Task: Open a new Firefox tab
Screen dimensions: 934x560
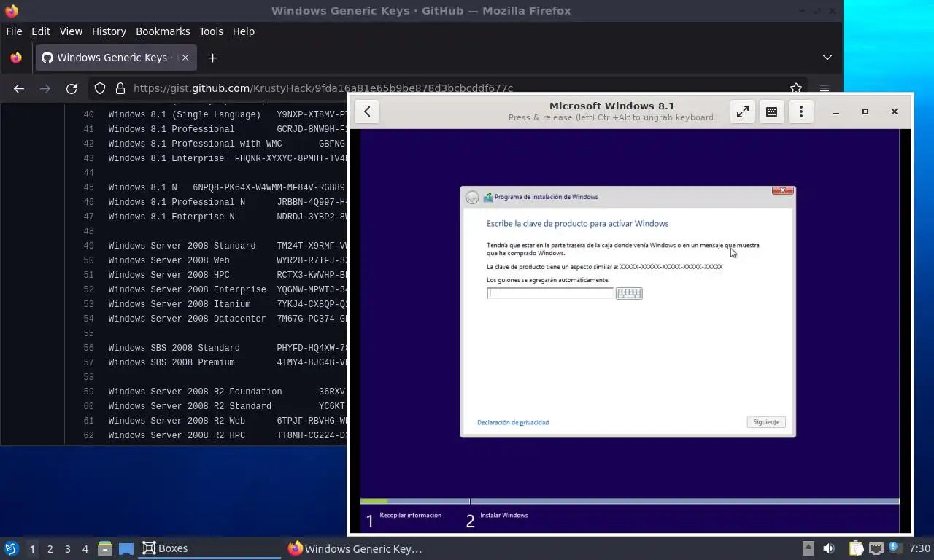Action: (x=212, y=58)
